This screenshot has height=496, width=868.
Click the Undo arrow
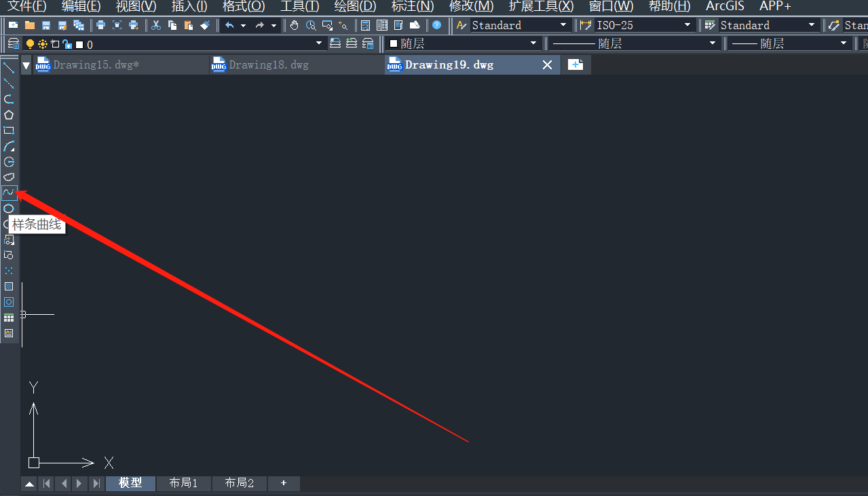tap(229, 25)
